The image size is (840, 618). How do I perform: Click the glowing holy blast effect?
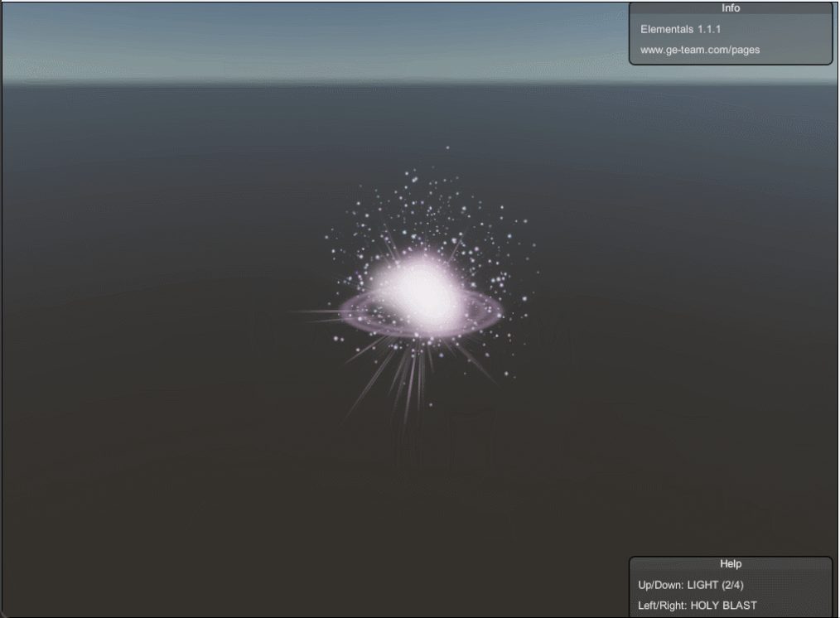[x=422, y=295]
